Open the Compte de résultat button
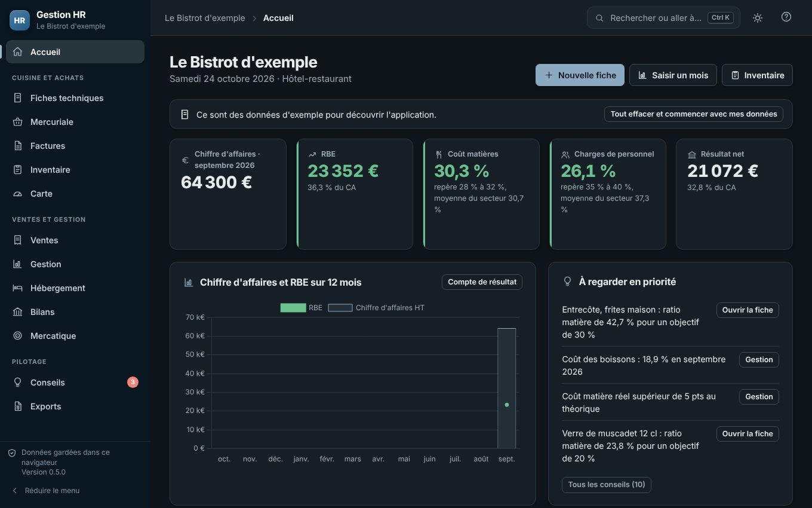This screenshot has width=812, height=508. 482,282
